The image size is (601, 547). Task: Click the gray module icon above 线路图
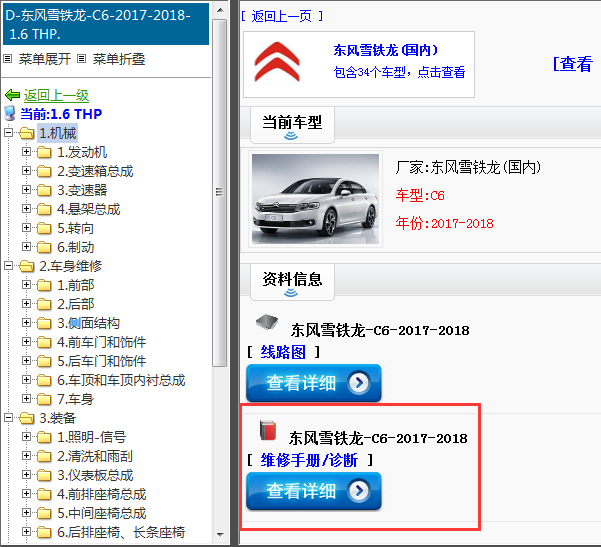click(267, 322)
